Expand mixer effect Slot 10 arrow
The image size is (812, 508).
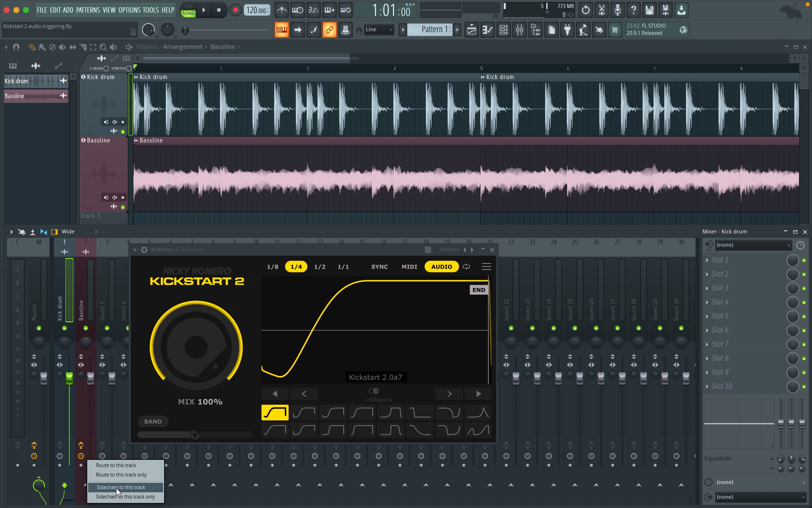(x=707, y=386)
